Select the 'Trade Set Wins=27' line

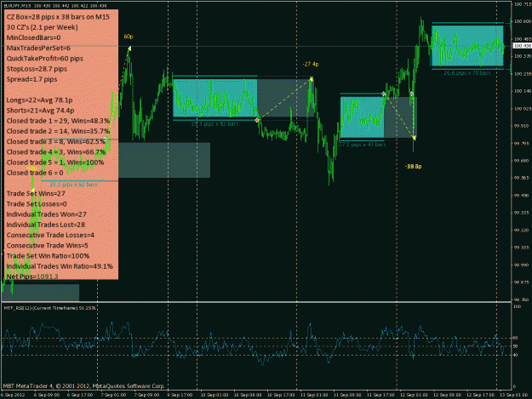click(x=36, y=194)
